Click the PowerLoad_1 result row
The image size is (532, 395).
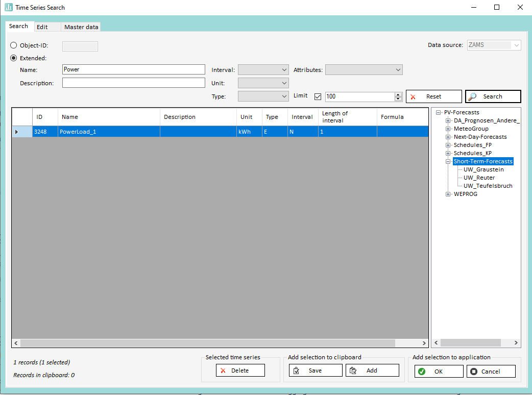78,132
